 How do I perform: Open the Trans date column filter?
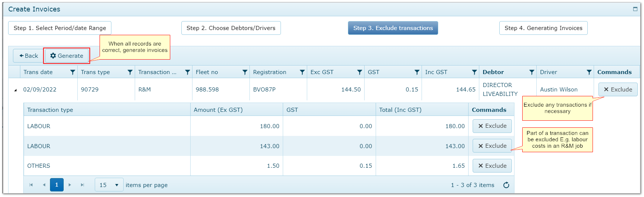tap(73, 72)
